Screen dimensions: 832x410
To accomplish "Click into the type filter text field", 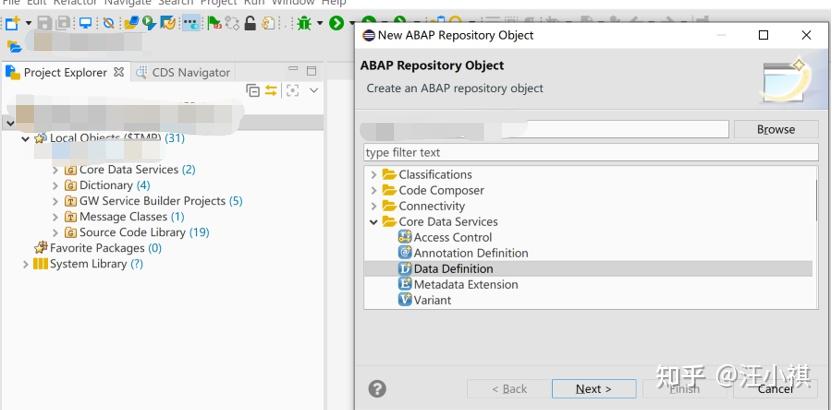I will (x=590, y=153).
